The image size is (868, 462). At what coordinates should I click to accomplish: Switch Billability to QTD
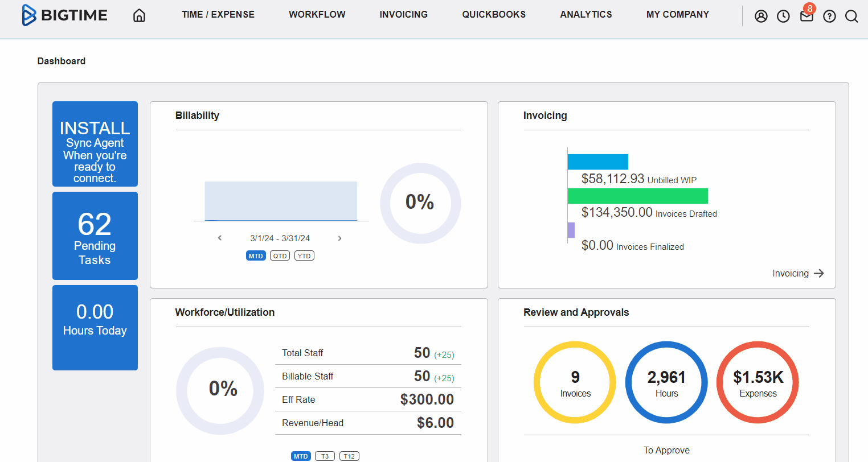click(280, 256)
